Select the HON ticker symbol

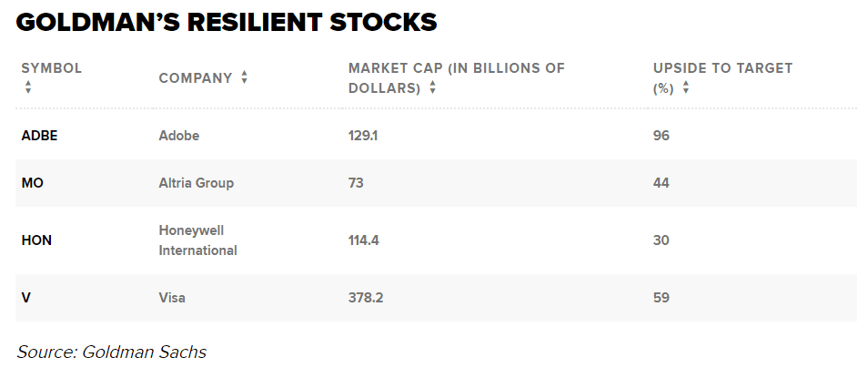37,240
